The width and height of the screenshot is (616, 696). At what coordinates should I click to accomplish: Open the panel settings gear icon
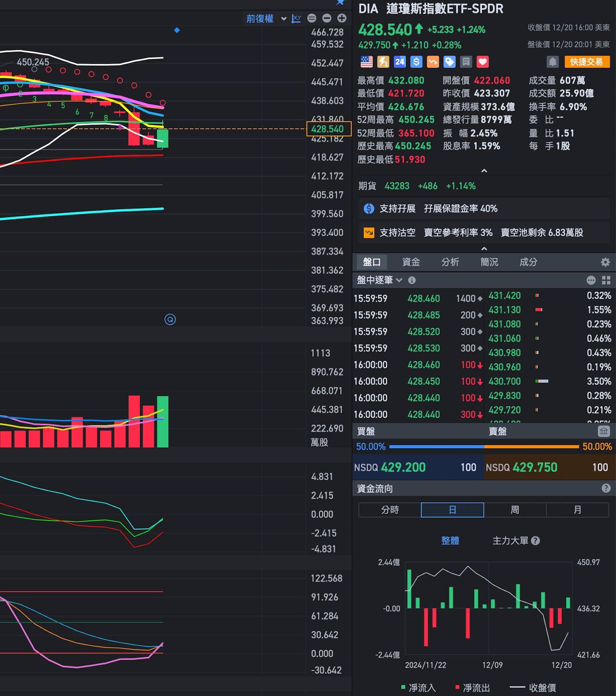point(605,262)
